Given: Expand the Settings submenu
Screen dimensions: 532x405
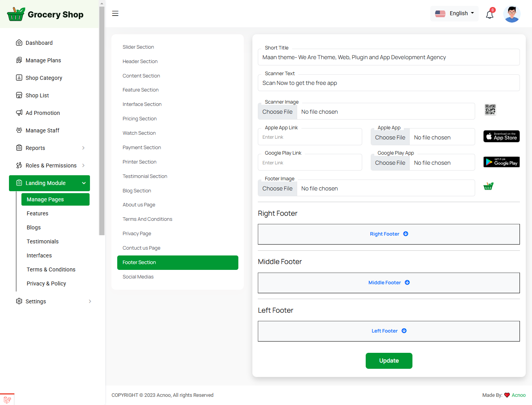Looking at the screenshot, I should pos(90,301).
